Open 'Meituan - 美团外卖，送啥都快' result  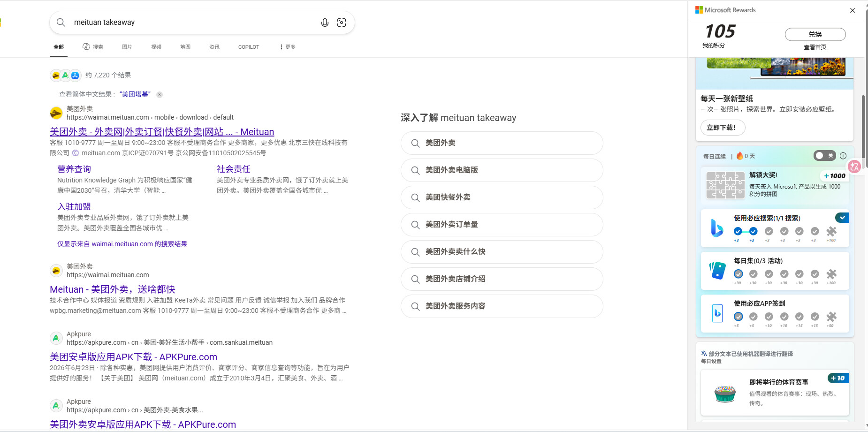[x=113, y=289]
